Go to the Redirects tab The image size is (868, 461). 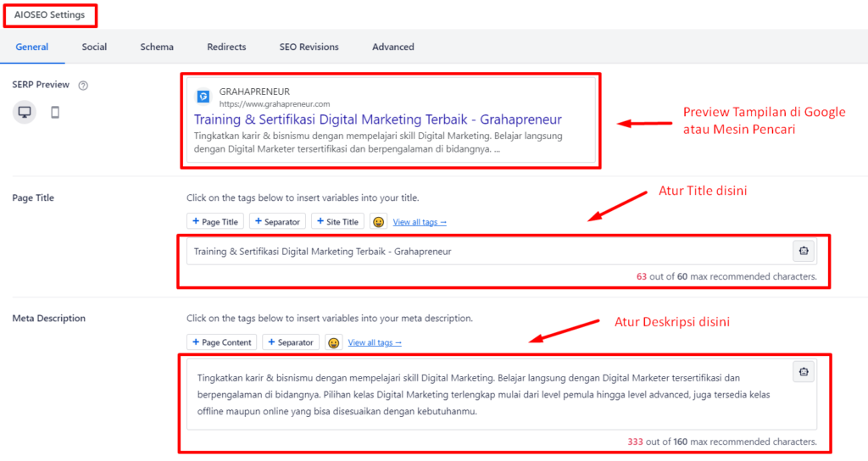[226, 47]
